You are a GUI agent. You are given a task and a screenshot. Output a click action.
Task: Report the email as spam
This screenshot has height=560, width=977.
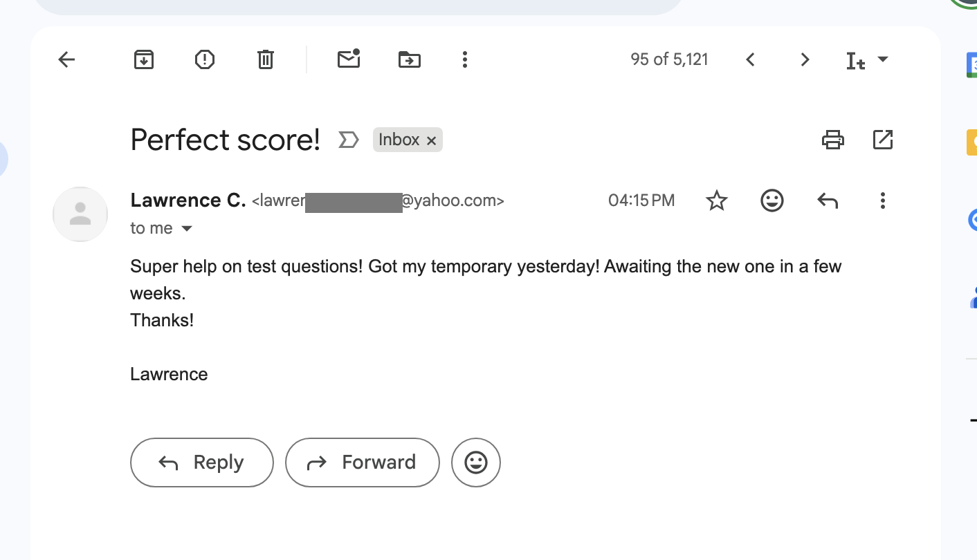pos(204,59)
